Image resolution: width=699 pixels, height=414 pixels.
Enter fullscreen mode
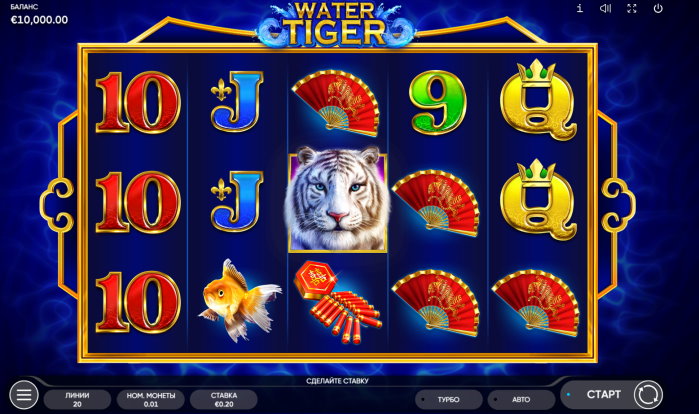pyautogui.click(x=632, y=8)
